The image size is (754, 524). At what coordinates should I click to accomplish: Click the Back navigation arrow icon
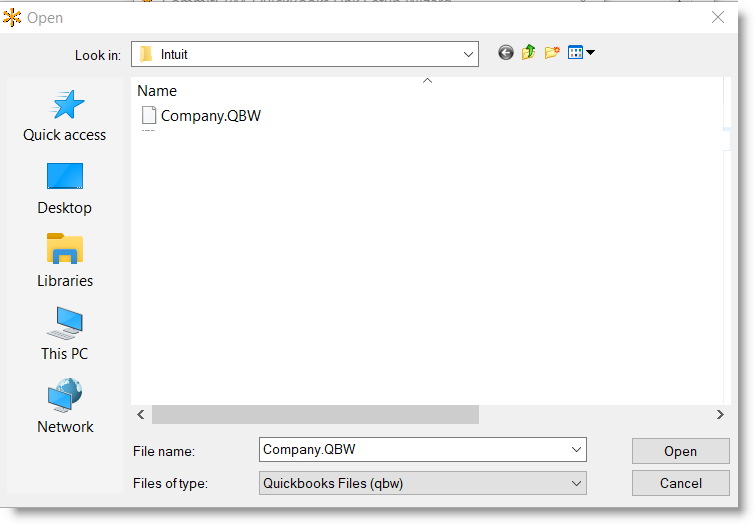(506, 53)
